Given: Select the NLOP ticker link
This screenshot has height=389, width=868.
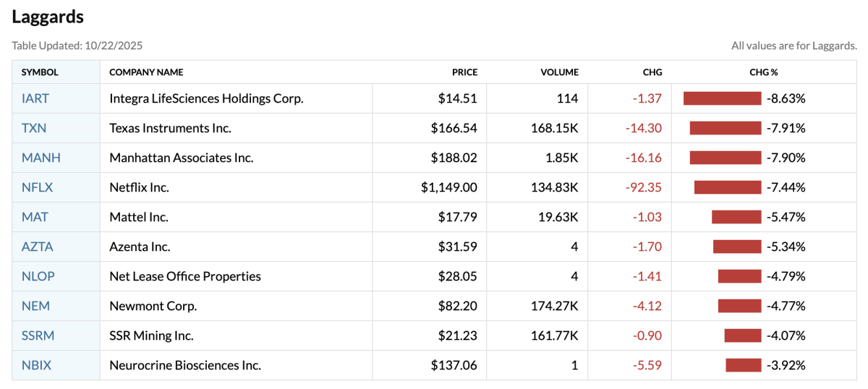Looking at the screenshot, I should click(x=38, y=276).
